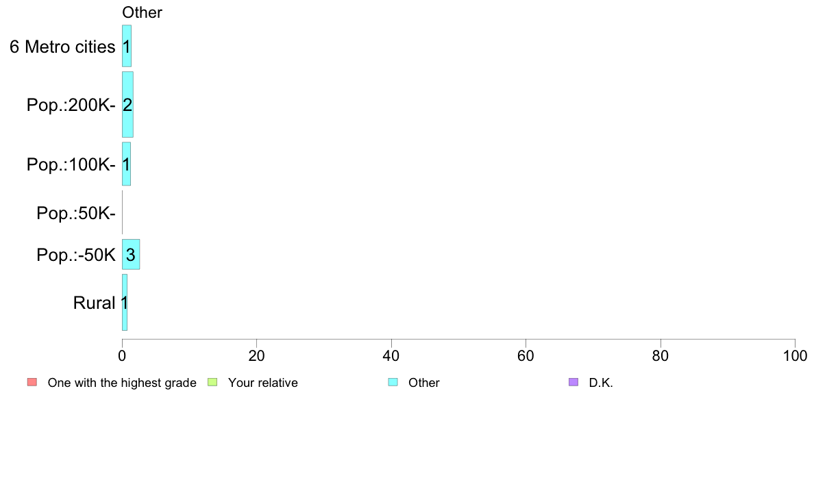Click the '6 Metro cities' axis label
The image size is (814, 504).
(x=62, y=47)
